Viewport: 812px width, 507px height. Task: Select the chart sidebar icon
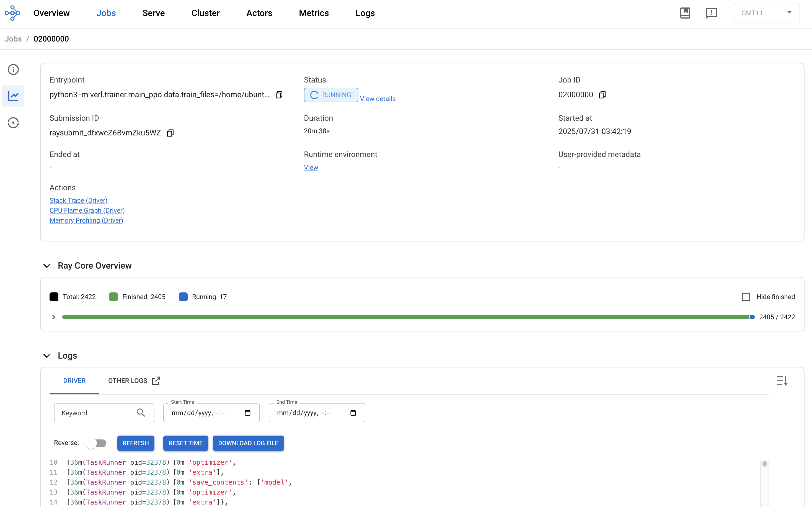[13, 96]
